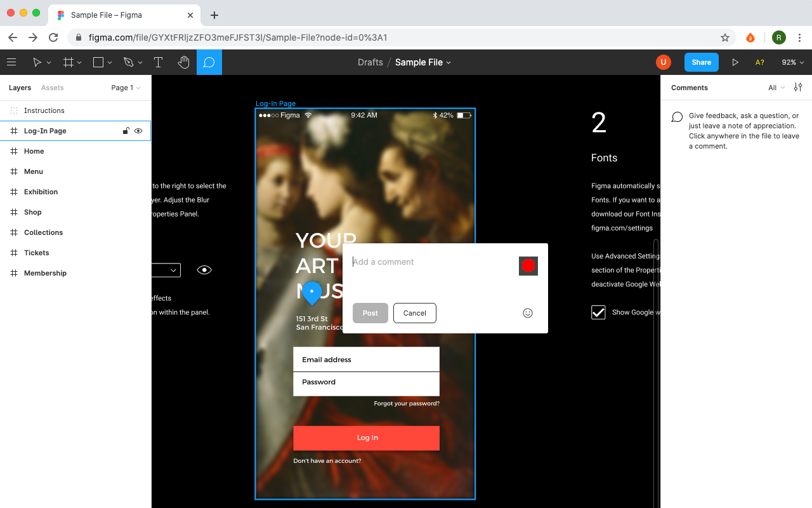Viewport: 812px width, 508px height.
Task: Click eye icon on canvas instructions
Action: [x=204, y=270]
